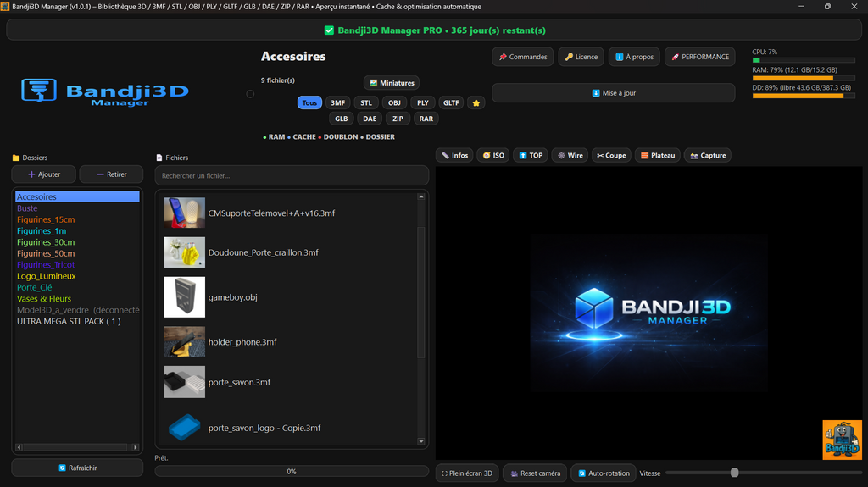The height and width of the screenshot is (487, 868).
Task: Select the Accesoires folder
Action: pyautogui.click(x=77, y=197)
